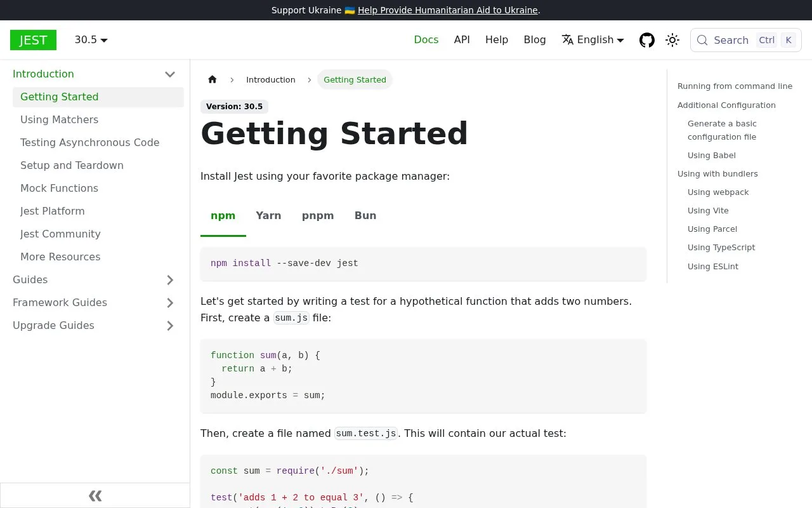812x508 pixels.
Task: Jump to Using TypeScript section
Action: click(x=721, y=248)
